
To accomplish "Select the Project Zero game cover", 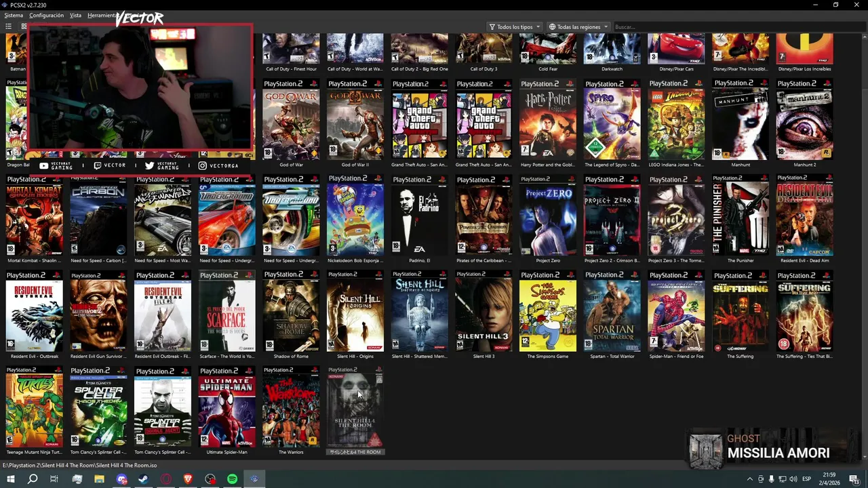I will (x=548, y=216).
